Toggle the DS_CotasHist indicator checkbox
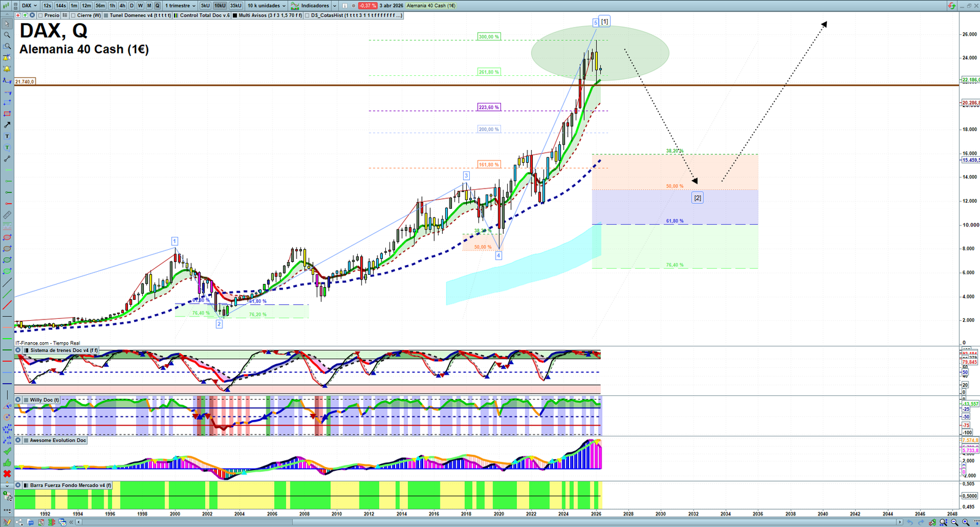This screenshot has width=980, height=527. (x=307, y=15)
